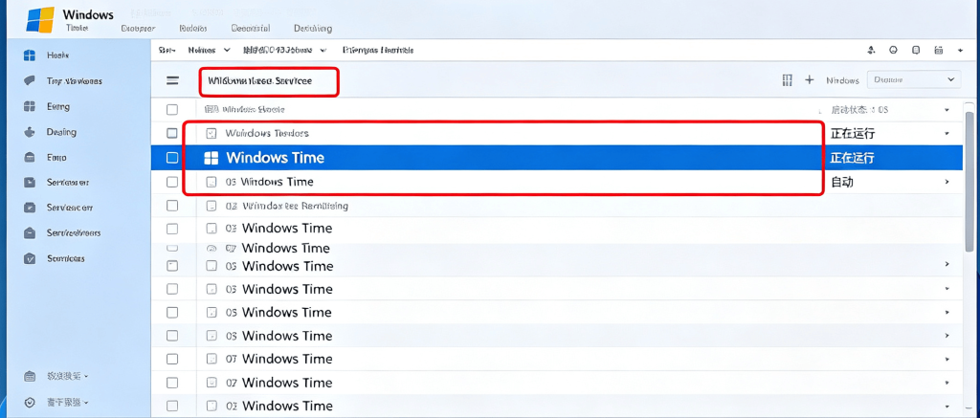The width and height of the screenshot is (980, 418).
Task: Click the vertical scrollbar thumb on the right
Action: pos(969,182)
